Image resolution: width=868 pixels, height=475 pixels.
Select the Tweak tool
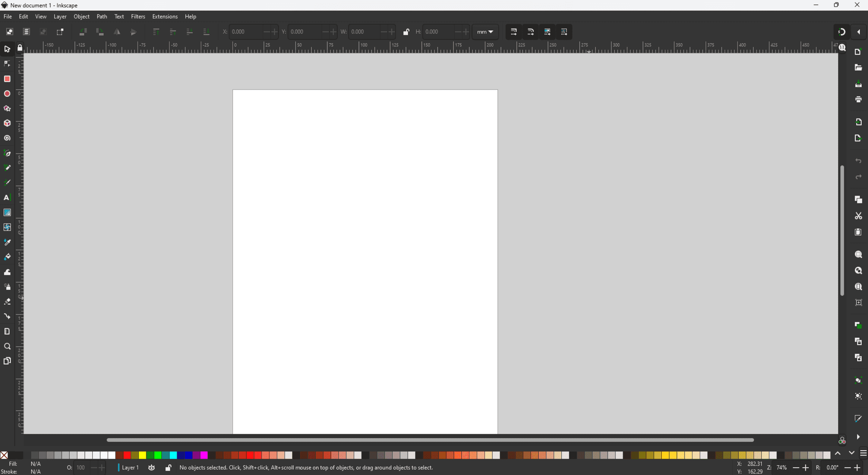[x=7, y=272]
